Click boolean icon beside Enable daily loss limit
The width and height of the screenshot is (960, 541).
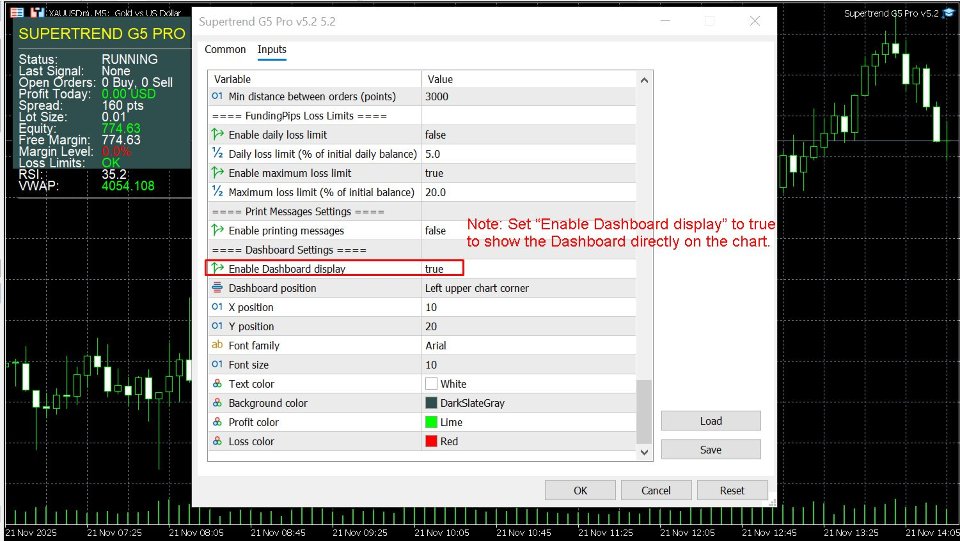(217, 134)
